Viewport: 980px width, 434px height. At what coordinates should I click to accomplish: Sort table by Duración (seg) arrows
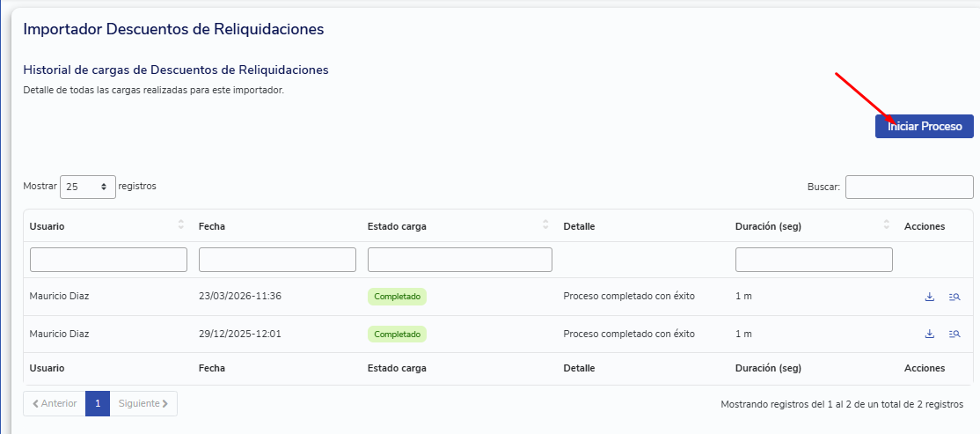pos(887,224)
